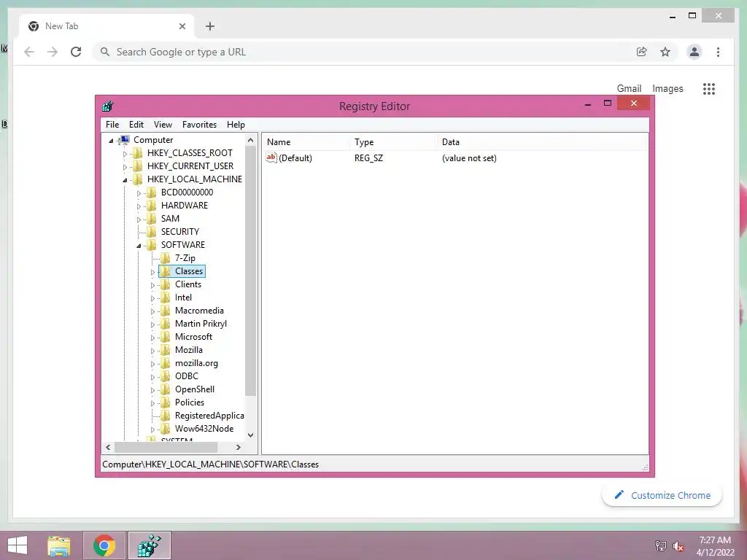747x560 pixels.
Task: Select the RegisteredApplications key
Action: (209, 416)
